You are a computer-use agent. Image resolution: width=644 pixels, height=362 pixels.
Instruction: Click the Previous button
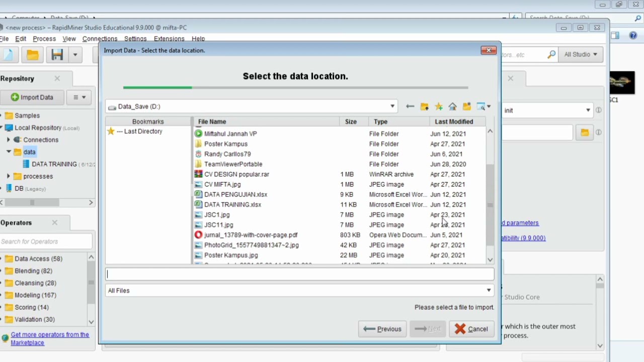click(382, 329)
